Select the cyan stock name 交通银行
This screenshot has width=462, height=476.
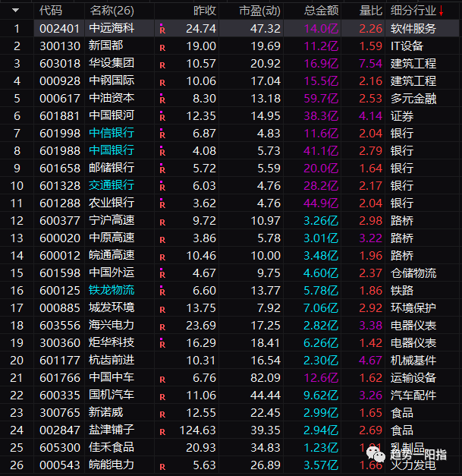tap(112, 185)
